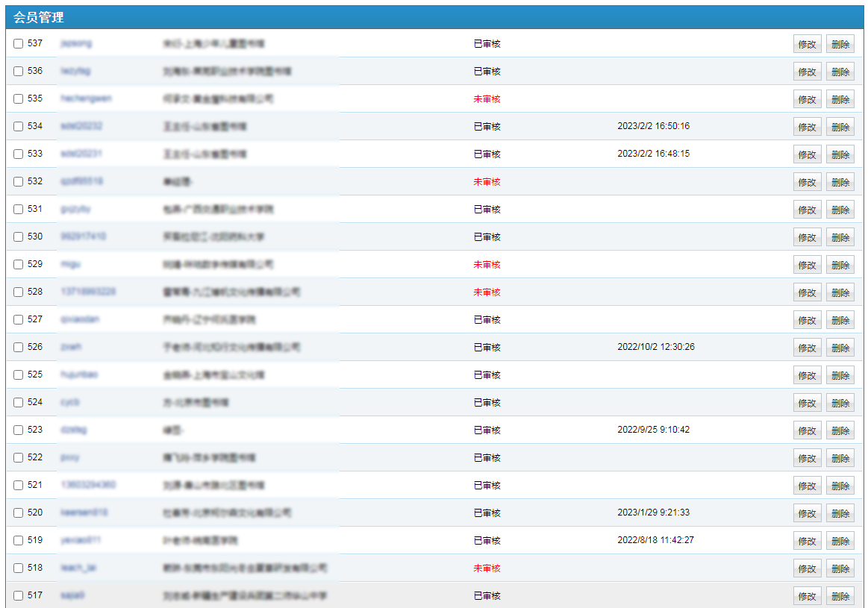Select the checkbox for member 526
868x608 pixels.
[19, 348]
